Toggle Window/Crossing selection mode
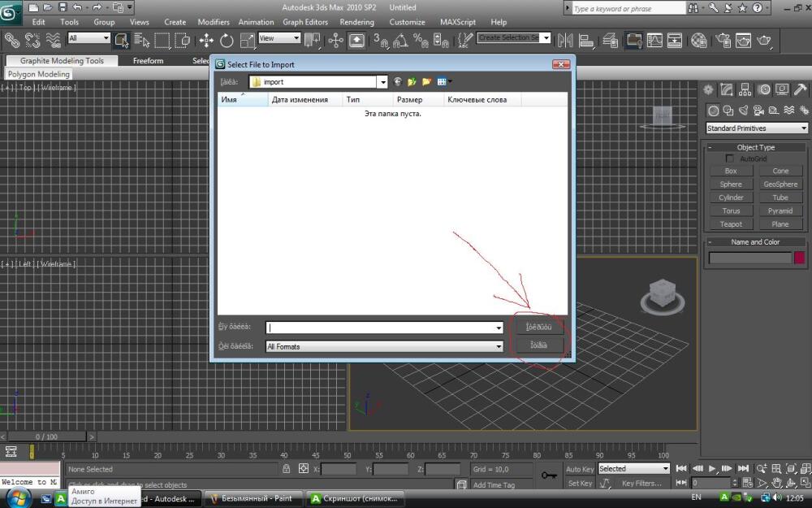Viewport: 812px width, 508px height. pos(182,40)
